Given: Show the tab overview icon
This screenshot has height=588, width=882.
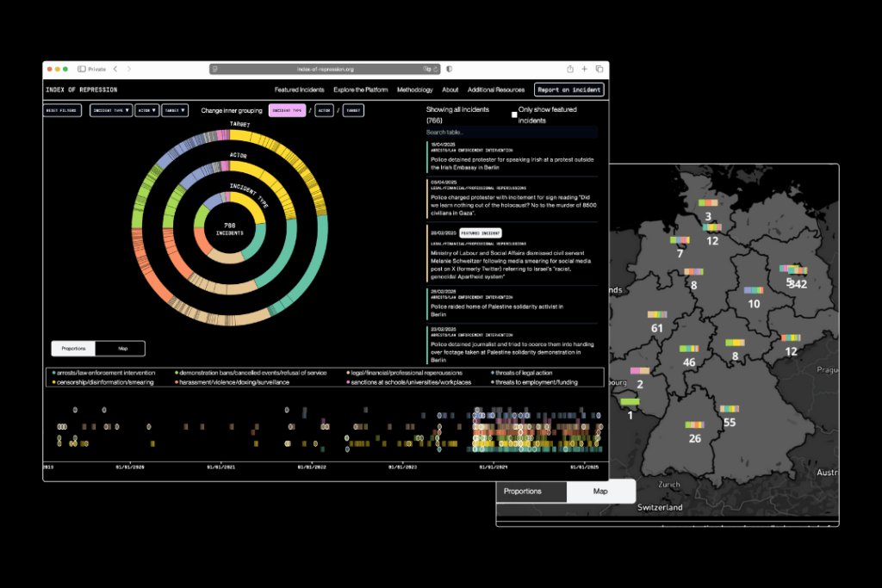Looking at the screenshot, I should pos(599,69).
